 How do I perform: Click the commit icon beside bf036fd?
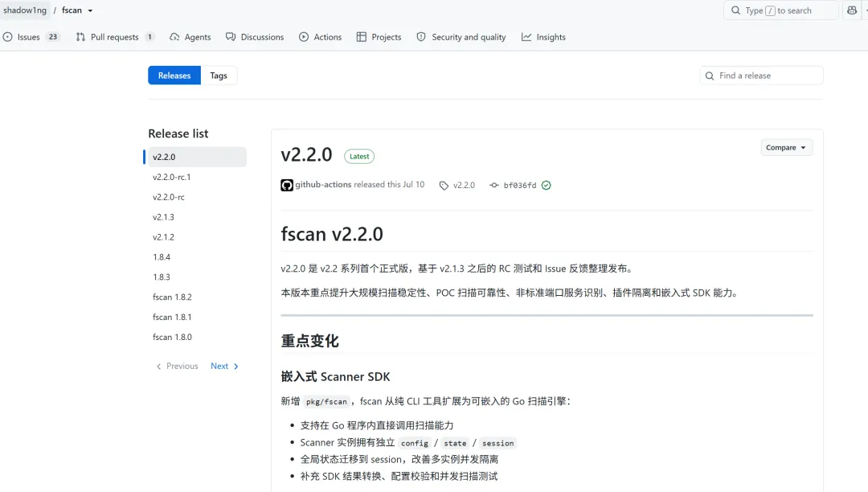(x=493, y=186)
